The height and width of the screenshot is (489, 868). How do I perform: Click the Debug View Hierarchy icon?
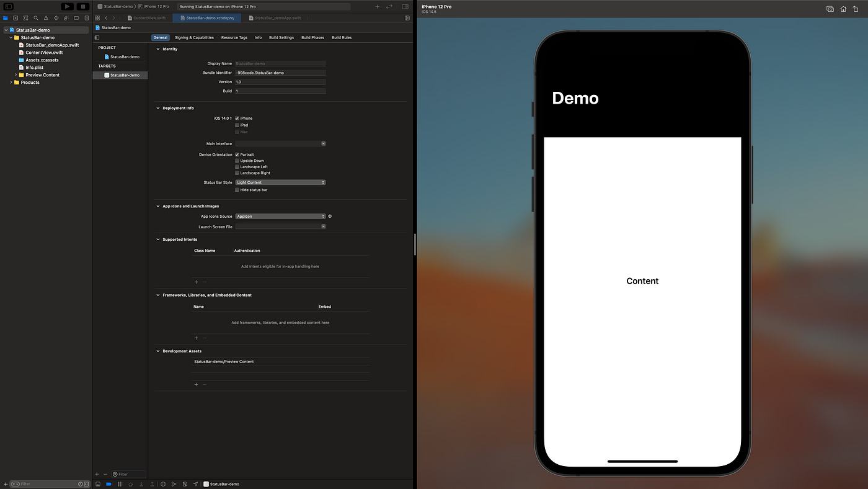162,484
